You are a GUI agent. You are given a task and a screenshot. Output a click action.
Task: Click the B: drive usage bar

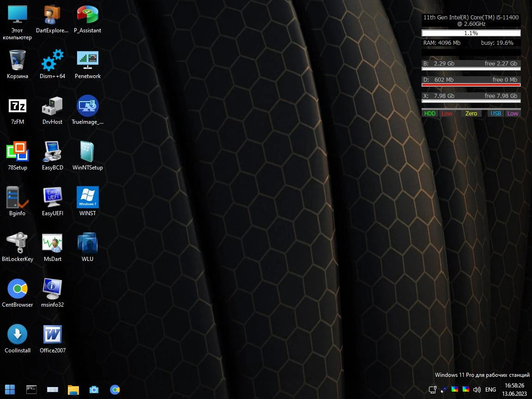[471, 69]
